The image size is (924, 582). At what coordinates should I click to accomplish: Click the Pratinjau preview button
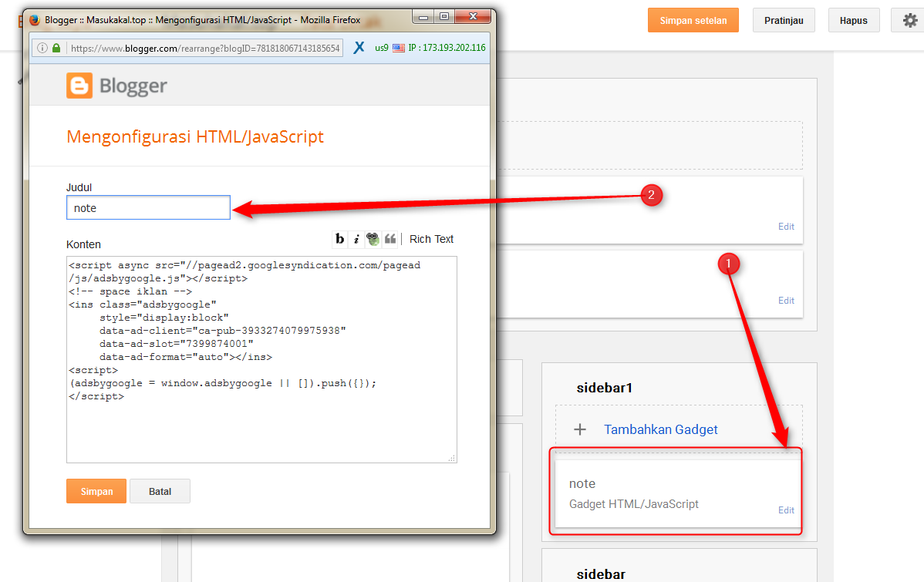point(784,20)
